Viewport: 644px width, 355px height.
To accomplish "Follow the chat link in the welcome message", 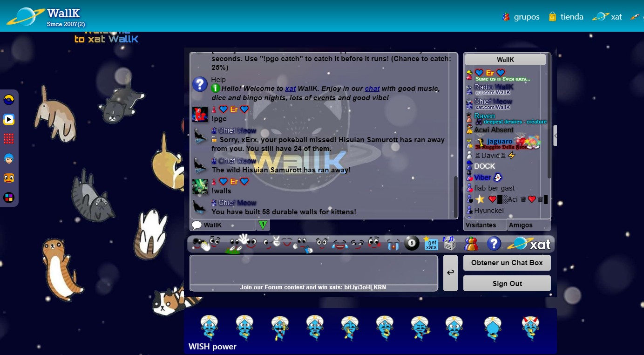I will [x=372, y=89].
